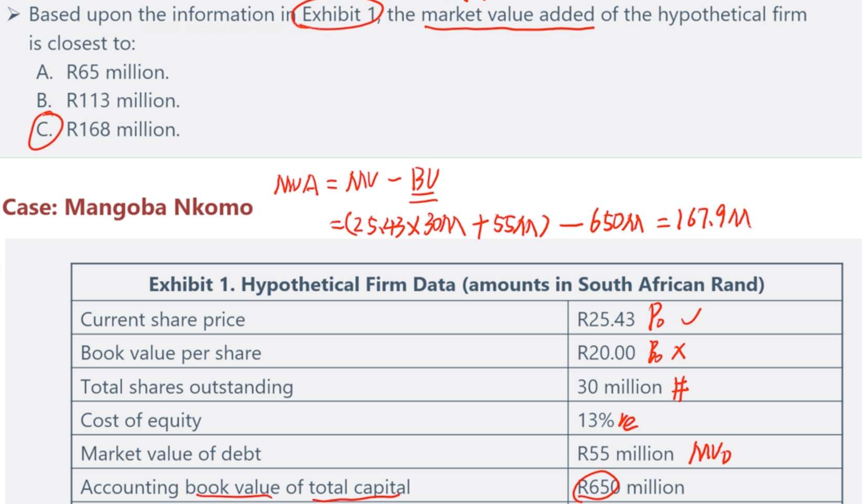Select answer option C, R168 million
Screen dimensions: 862x504
[x=123, y=129]
